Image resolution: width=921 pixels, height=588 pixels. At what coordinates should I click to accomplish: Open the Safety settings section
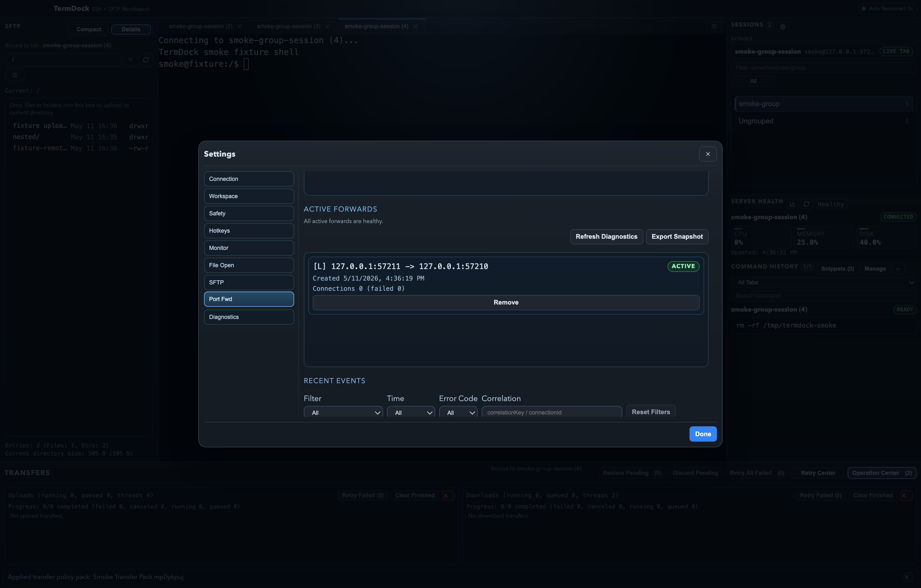coord(249,213)
